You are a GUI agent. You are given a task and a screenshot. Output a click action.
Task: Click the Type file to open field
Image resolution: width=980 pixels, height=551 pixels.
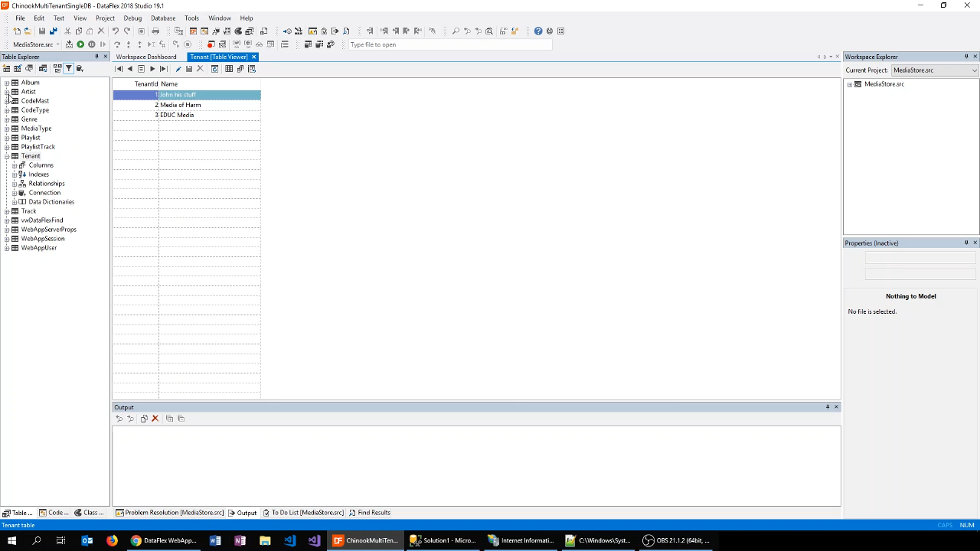[449, 44]
